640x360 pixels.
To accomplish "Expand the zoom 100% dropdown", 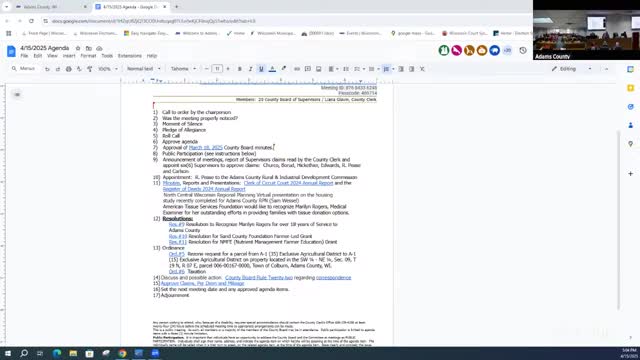I will pyautogui.click(x=108, y=69).
